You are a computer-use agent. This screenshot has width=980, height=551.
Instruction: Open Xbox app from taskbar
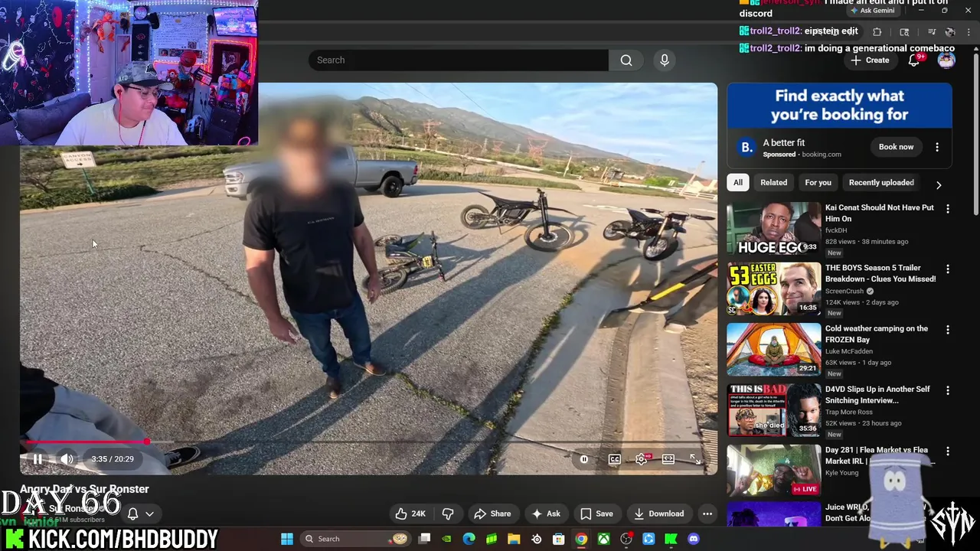pyautogui.click(x=604, y=539)
